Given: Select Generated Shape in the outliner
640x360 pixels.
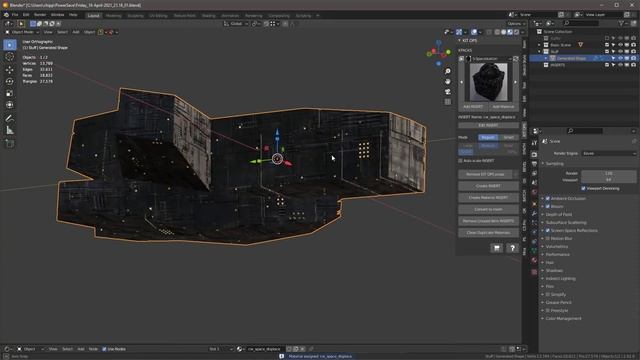Looking at the screenshot, I should [x=571, y=58].
